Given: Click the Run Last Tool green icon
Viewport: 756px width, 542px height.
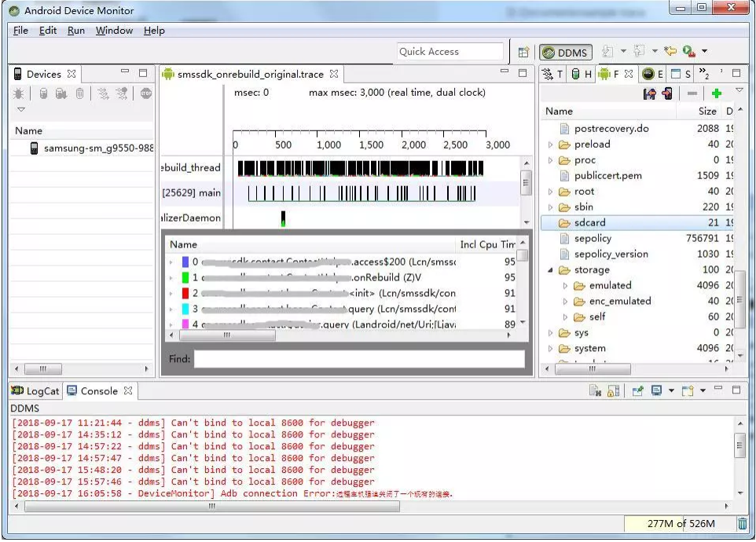Looking at the screenshot, I should 688,51.
